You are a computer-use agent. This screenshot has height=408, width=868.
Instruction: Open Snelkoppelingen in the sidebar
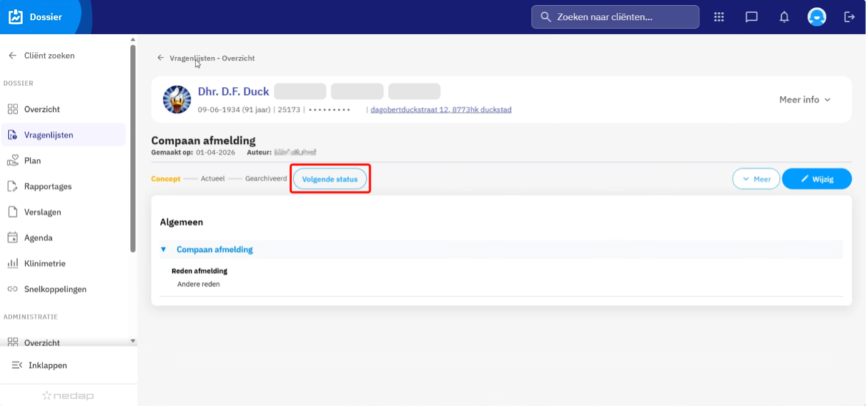pyautogui.click(x=55, y=289)
